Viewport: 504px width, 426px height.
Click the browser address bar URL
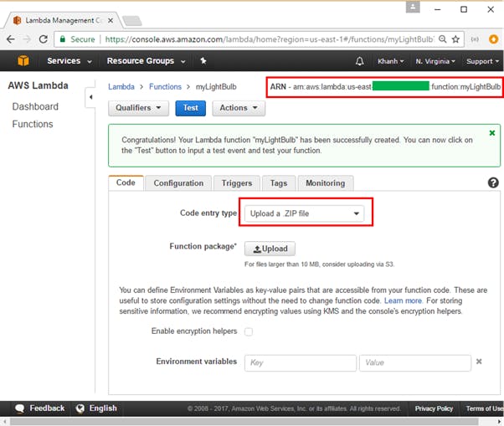[x=270, y=39]
